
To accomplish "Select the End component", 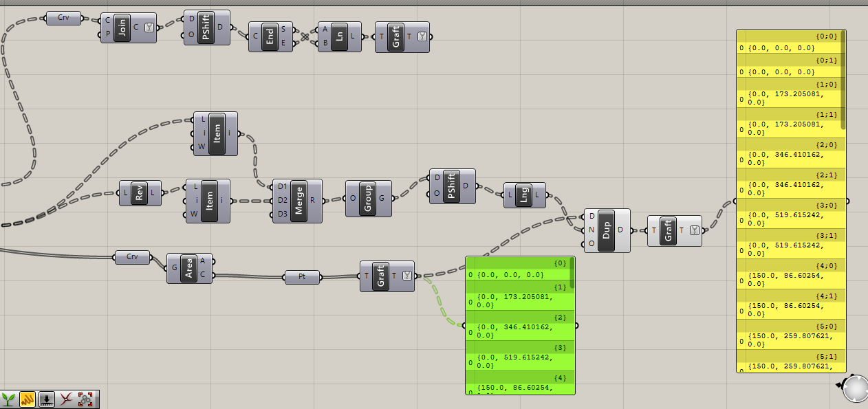I will (x=270, y=37).
